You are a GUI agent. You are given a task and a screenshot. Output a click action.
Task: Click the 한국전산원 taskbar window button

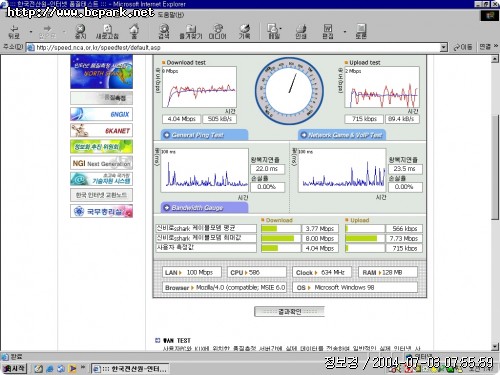pyautogui.click(x=130, y=369)
